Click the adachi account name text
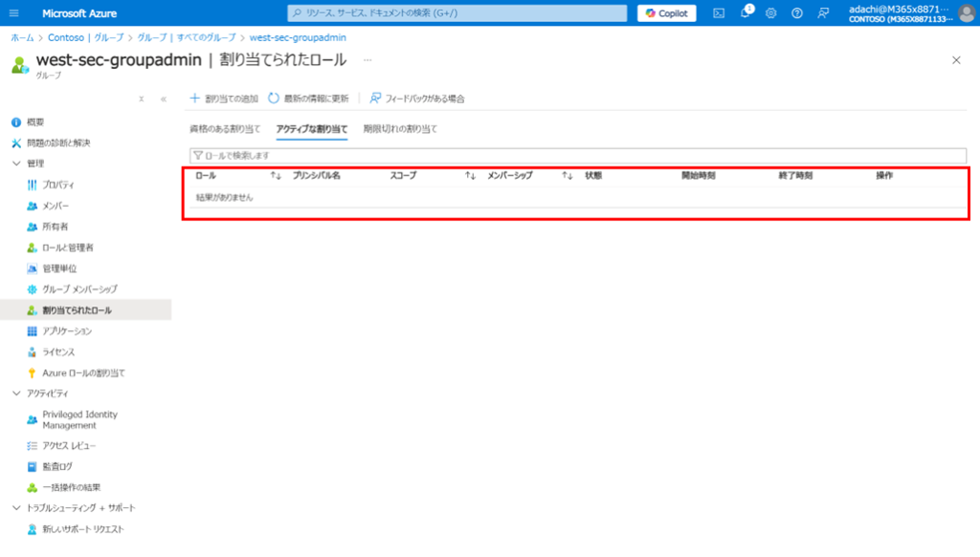 [x=900, y=9]
